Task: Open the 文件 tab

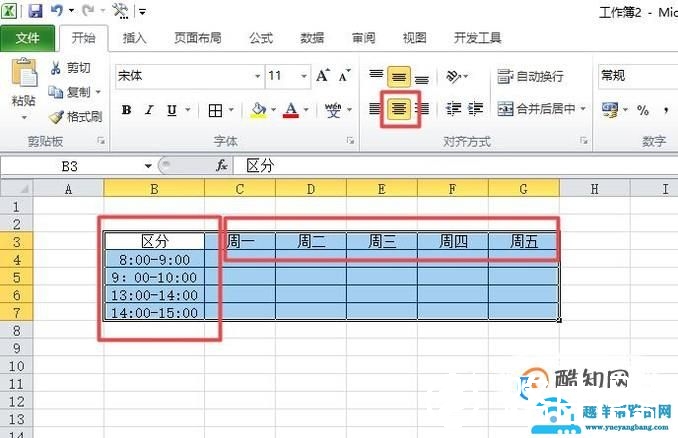Action: click(x=27, y=38)
